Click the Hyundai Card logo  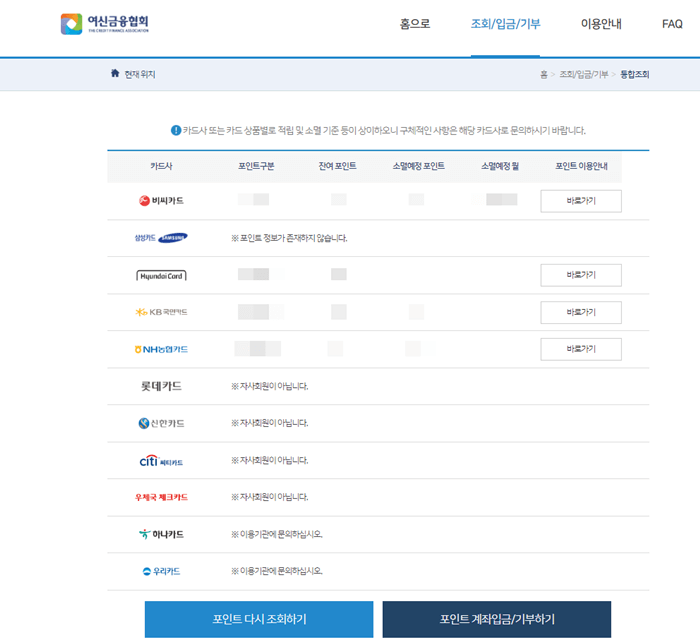(x=161, y=276)
